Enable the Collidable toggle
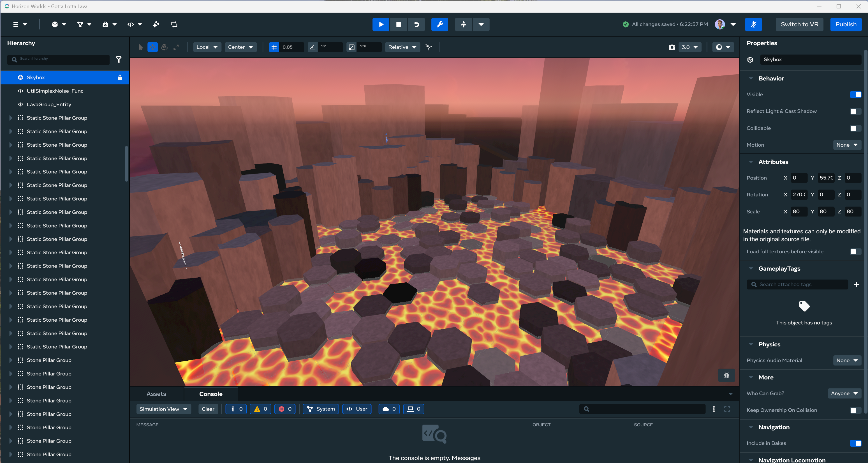Image resolution: width=868 pixels, height=463 pixels. [855, 128]
